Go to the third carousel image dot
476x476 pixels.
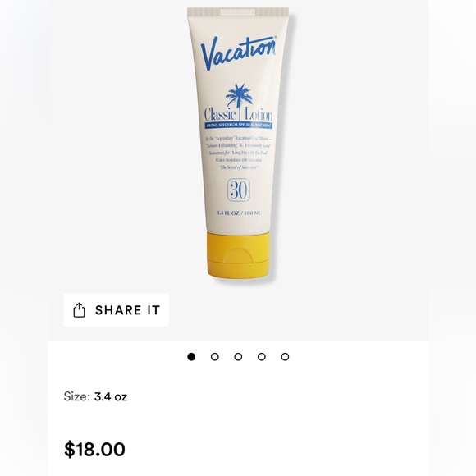(238, 357)
